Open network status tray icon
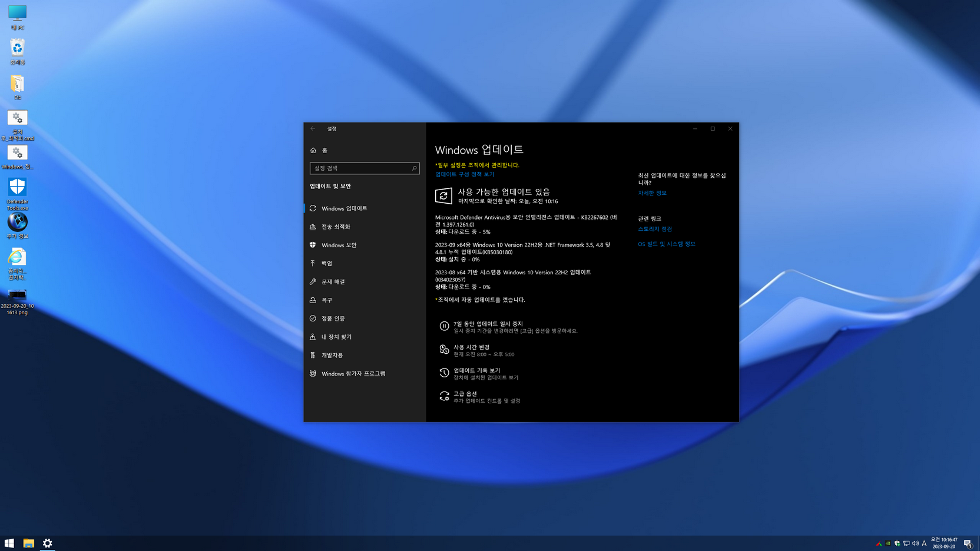Viewport: 980px width, 551px height. click(906, 543)
